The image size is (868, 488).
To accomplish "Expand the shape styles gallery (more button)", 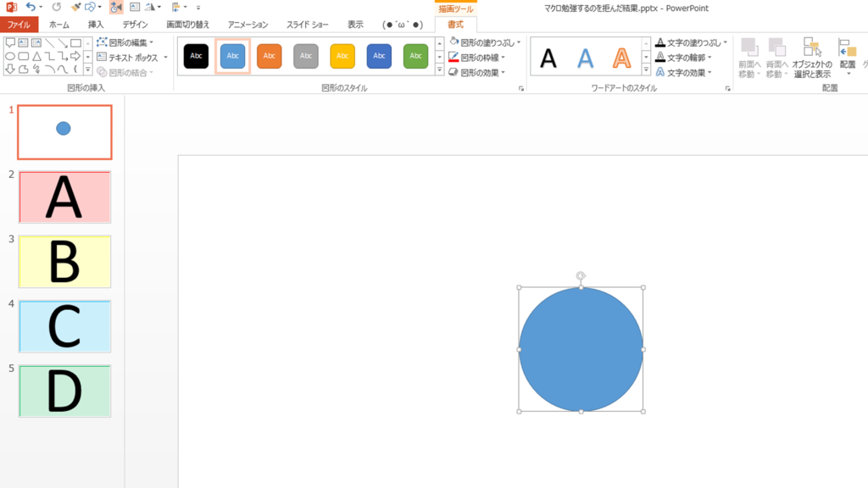I will [x=440, y=69].
